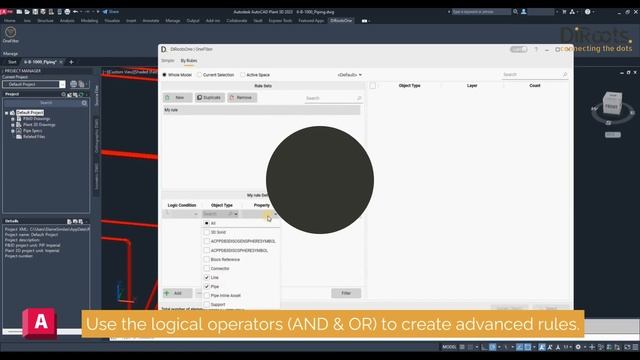Click the Open folder icon in quick access toolbar

[27, 12]
